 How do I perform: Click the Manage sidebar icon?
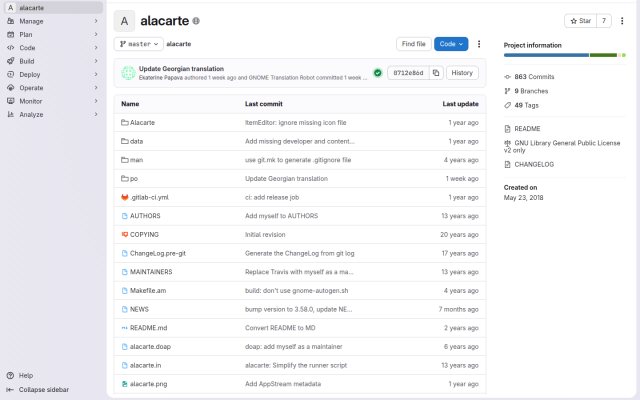pyautogui.click(x=11, y=21)
